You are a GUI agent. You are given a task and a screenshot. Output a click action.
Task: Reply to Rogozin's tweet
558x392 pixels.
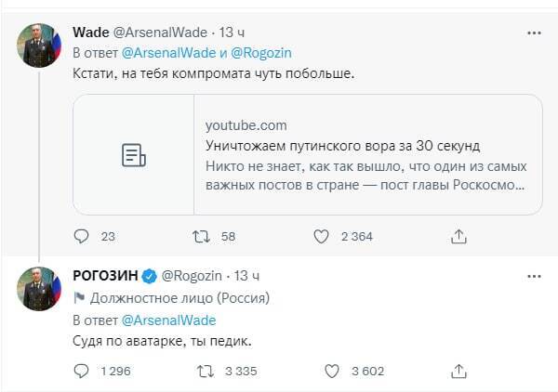point(81,372)
